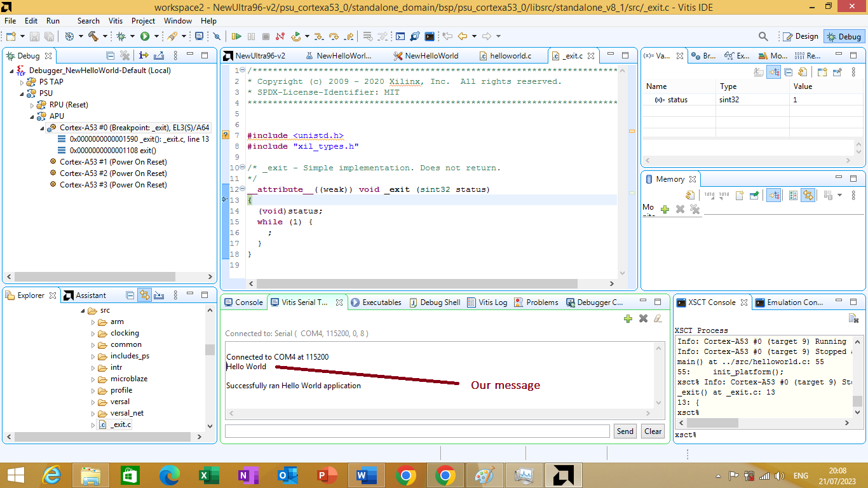The height and width of the screenshot is (488, 868).
Task: Click the XSCT console toolbar icon
Action: point(430,36)
